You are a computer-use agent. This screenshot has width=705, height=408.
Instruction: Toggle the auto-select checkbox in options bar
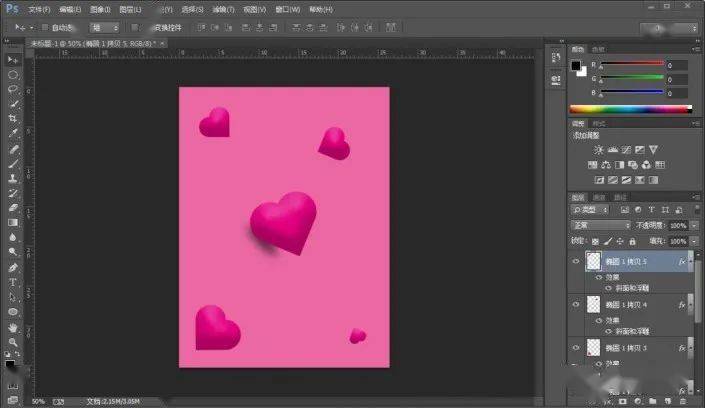(x=45, y=27)
